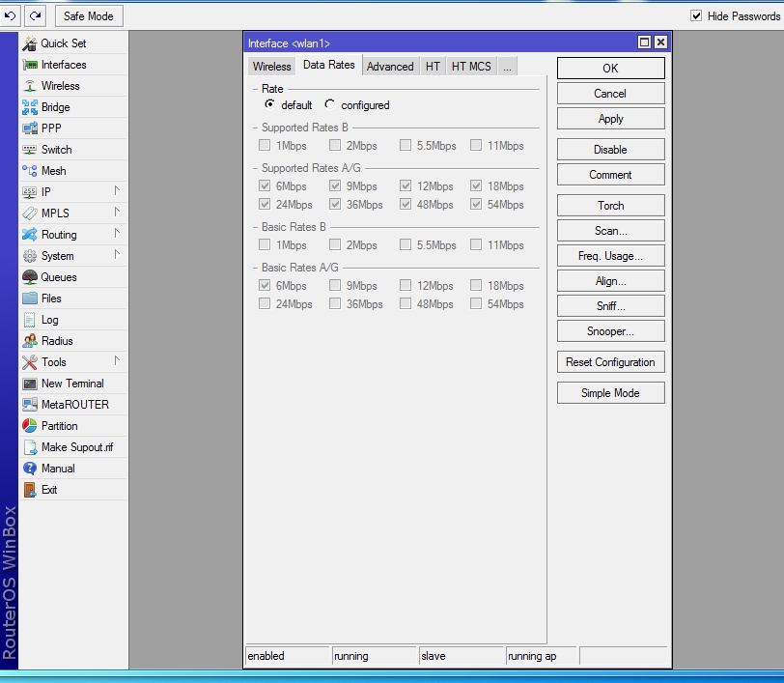
Task: Click the Bridge icon in sidebar
Action: point(30,107)
